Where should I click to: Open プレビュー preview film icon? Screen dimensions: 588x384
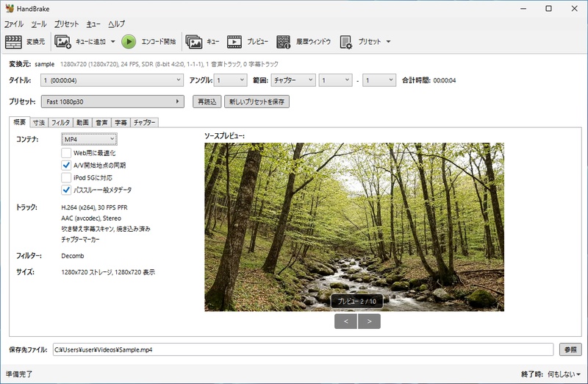[x=234, y=42]
